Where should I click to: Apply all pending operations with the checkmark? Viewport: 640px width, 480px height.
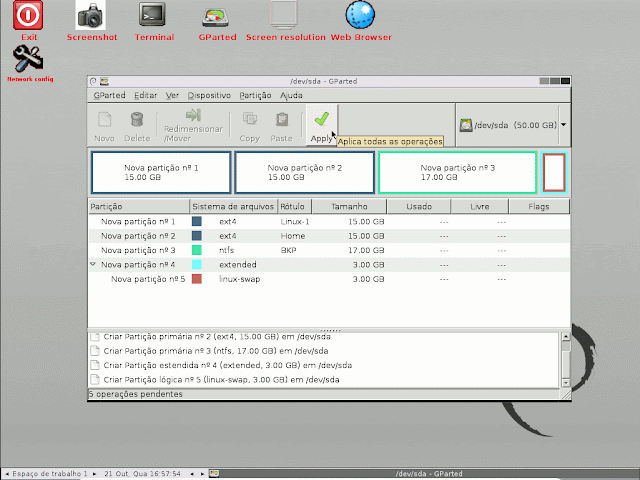pos(322,125)
